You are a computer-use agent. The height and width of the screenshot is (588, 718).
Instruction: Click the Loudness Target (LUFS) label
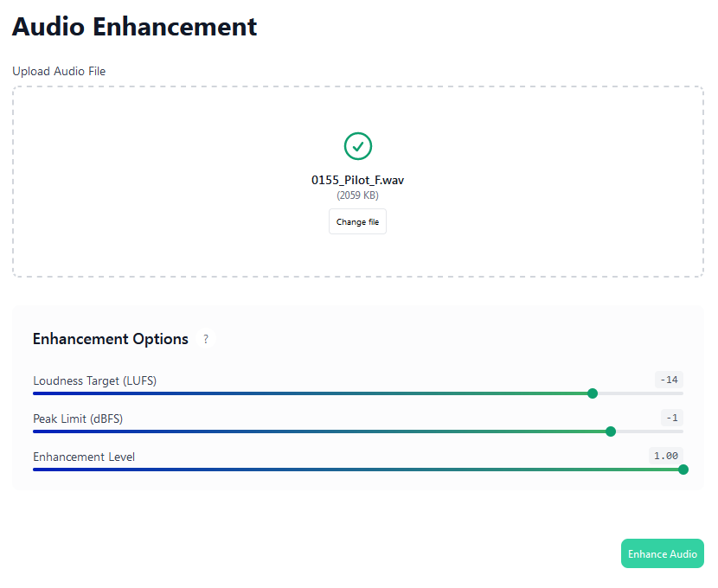click(x=95, y=380)
